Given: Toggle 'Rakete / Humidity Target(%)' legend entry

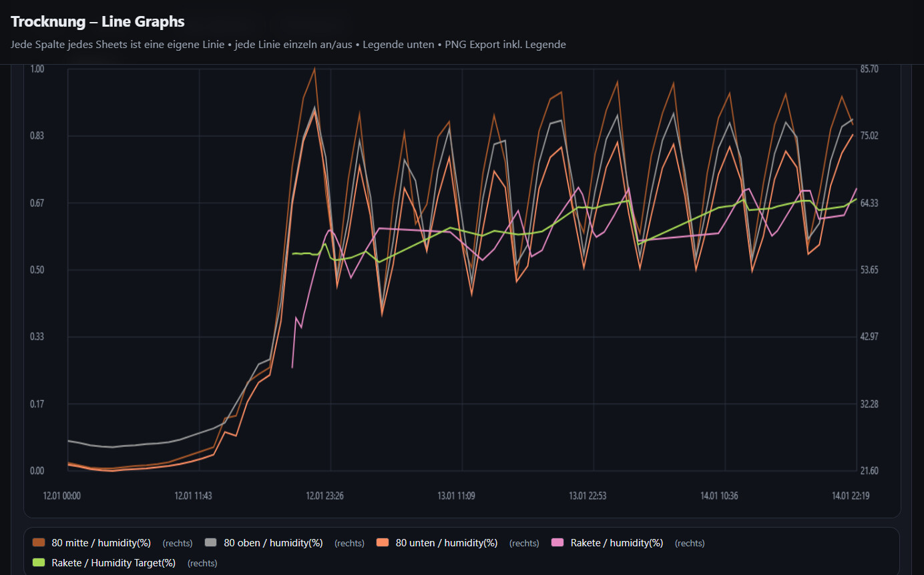Looking at the screenshot, I should point(113,563).
